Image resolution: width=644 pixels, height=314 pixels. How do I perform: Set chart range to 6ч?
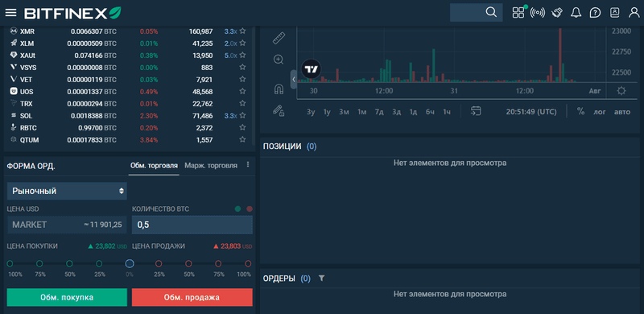[430, 112]
